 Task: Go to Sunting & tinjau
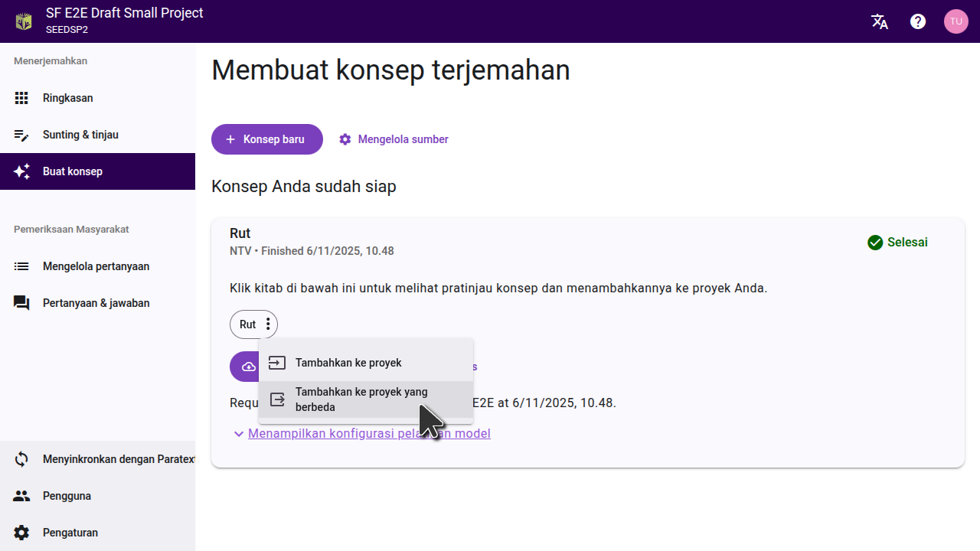(x=80, y=135)
